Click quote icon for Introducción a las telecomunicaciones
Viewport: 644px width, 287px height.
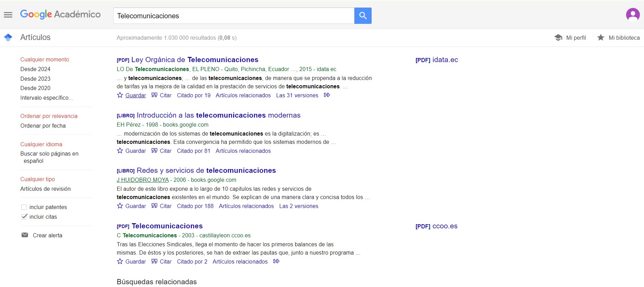[154, 150]
